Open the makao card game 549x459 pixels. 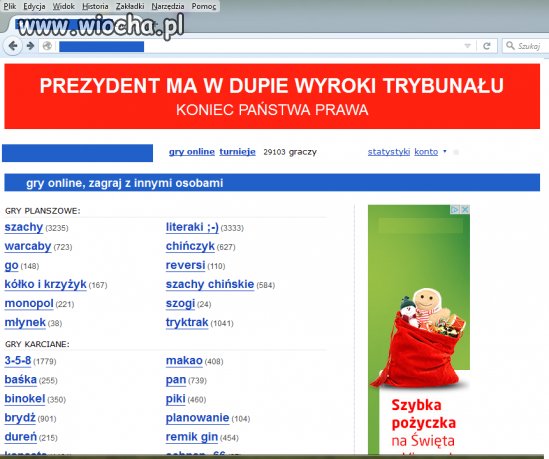[x=184, y=361]
